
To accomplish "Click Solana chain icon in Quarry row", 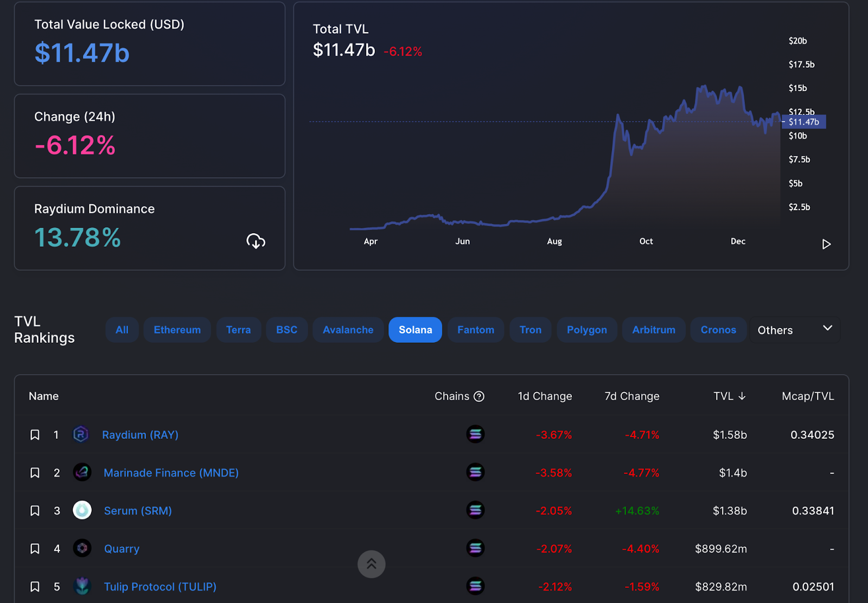I will 475,548.
